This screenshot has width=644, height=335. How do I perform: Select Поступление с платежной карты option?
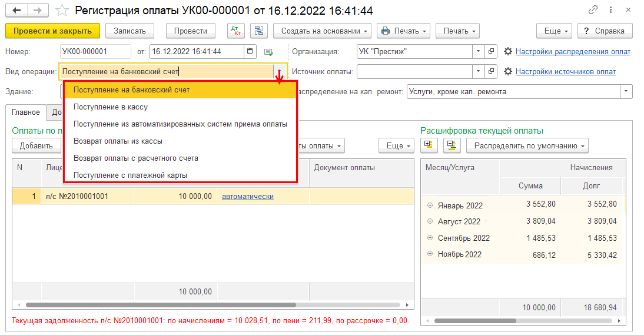130,175
